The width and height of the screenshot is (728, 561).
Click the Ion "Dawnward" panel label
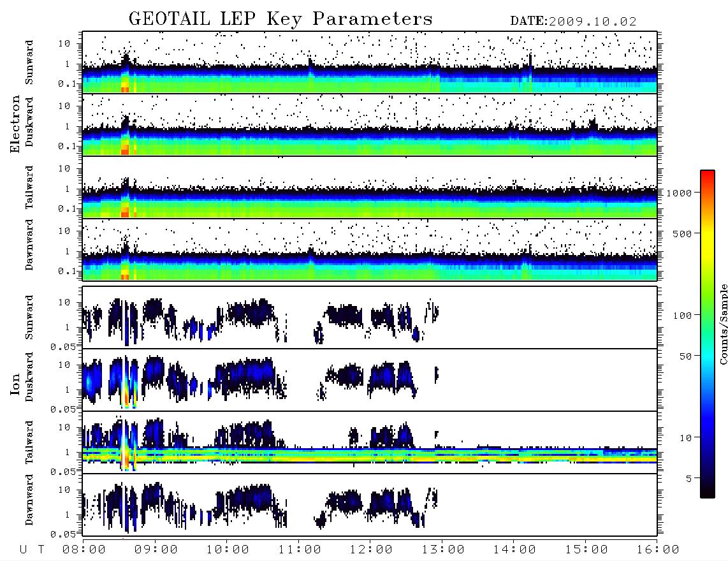(x=29, y=500)
